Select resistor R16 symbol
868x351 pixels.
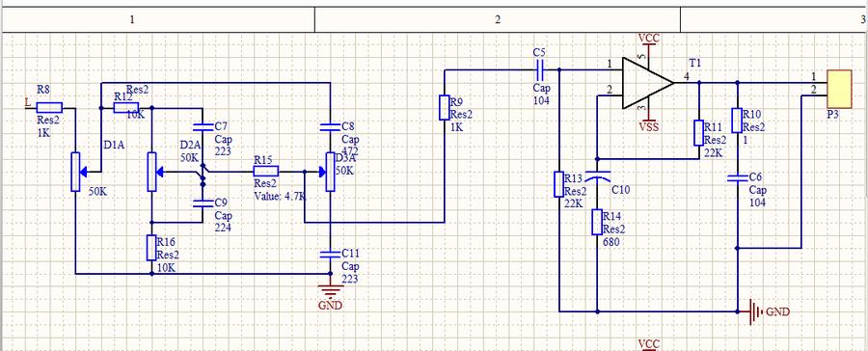151,248
